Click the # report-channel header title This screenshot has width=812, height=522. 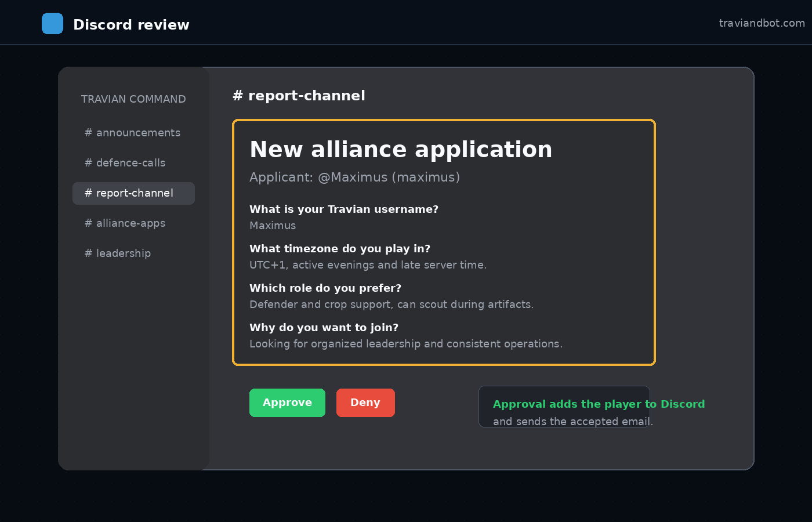click(x=299, y=96)
